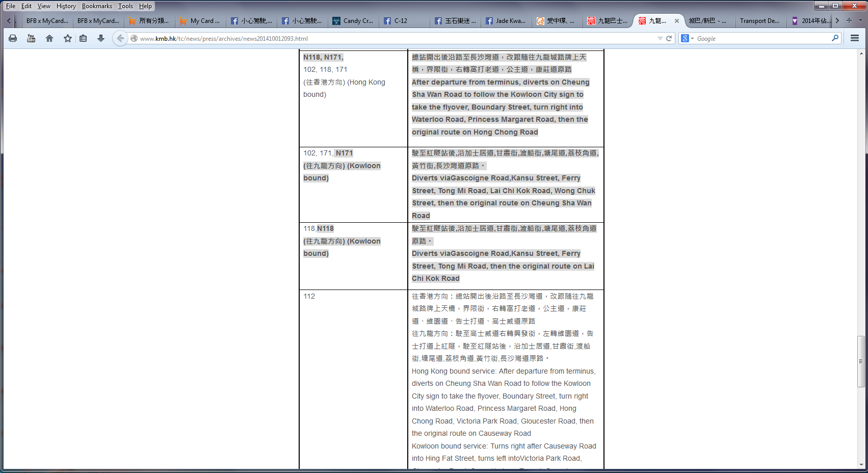Click text "Waterloo Road, Princess Margaret Road, then the"

coord(500,119)
